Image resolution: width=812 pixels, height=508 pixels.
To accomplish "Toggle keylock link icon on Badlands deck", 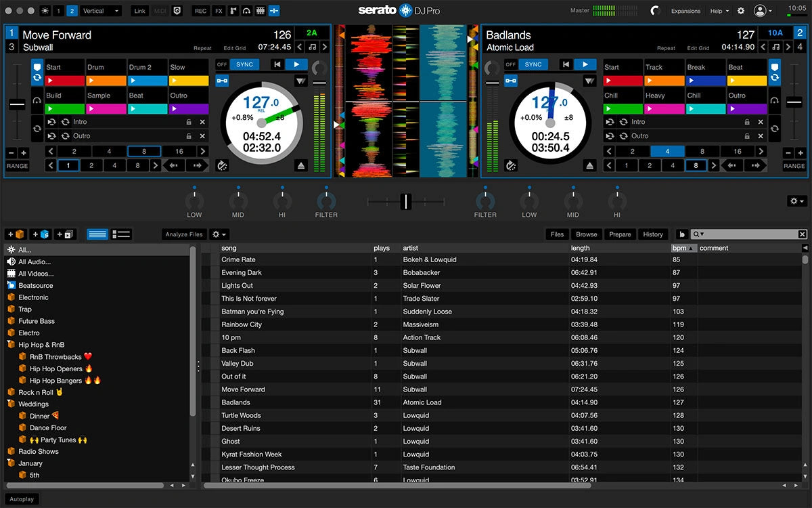I will (x=511, y=81).
